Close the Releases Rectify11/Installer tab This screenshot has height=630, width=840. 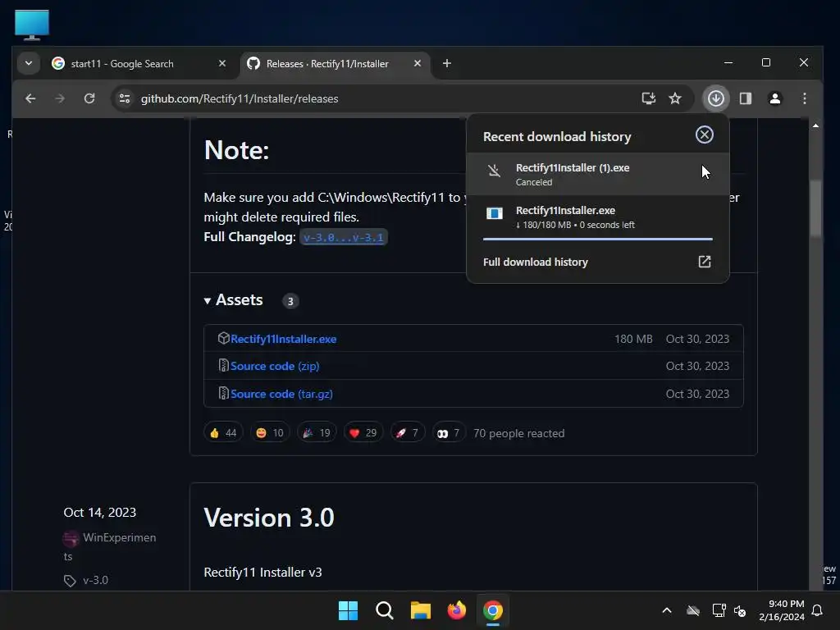point(418,64)
